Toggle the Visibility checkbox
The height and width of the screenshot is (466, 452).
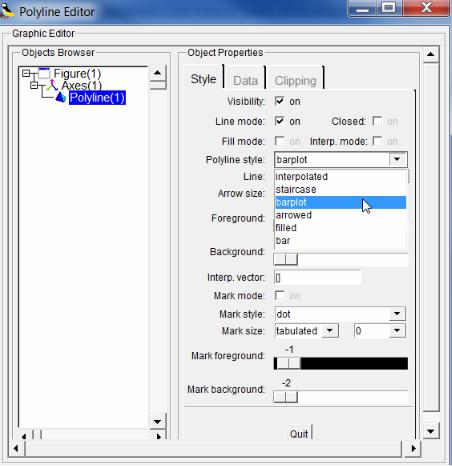(279, 101)
